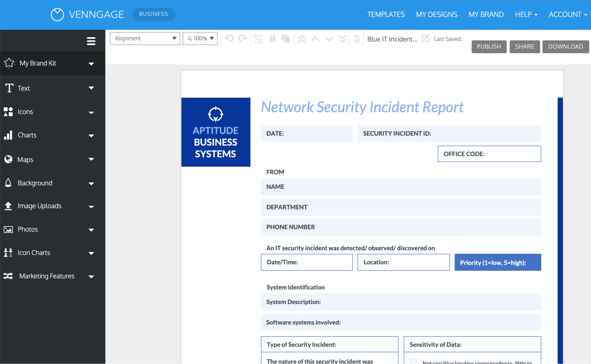Click the Office Code field box
591x364 pixels.
tap(489, 154)
